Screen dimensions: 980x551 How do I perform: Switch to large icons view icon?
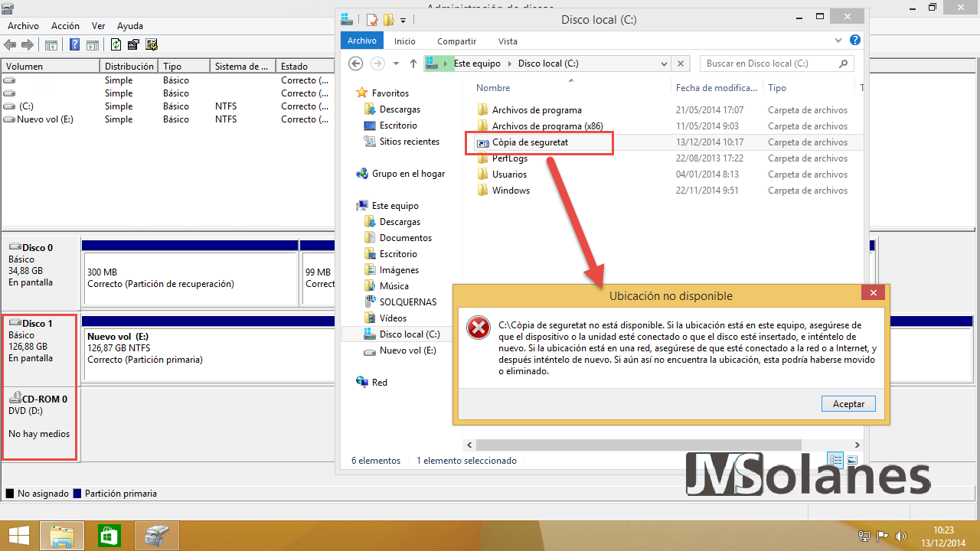[852, 460]
